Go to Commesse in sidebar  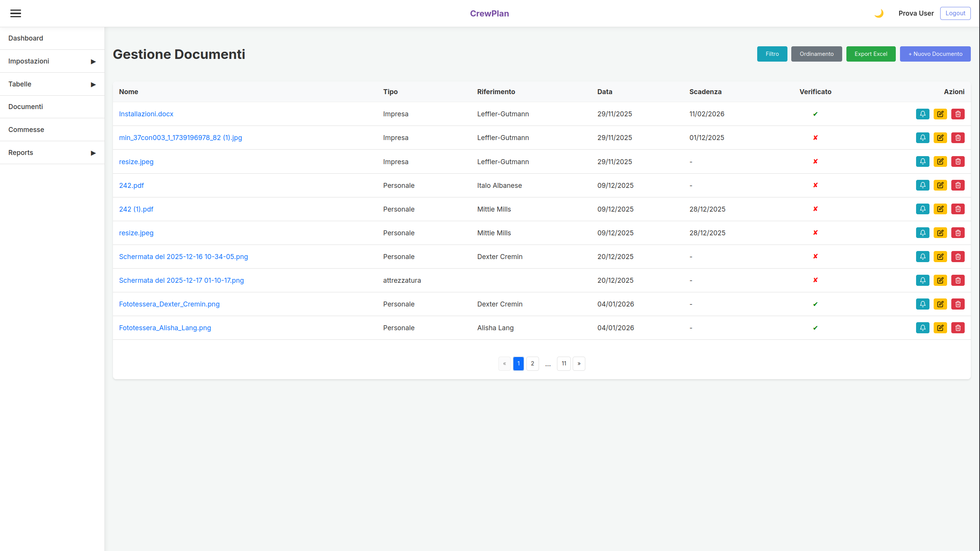pos(26,130)
